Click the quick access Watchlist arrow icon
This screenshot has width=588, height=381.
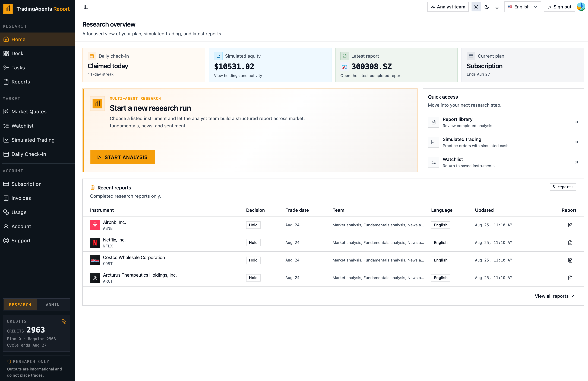coord(576,162)
